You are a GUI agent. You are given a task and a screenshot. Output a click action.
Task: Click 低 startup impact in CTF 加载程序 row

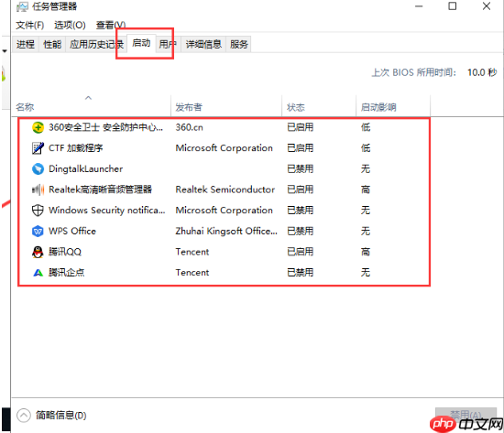pyautogui.click(x=366, y=148)
